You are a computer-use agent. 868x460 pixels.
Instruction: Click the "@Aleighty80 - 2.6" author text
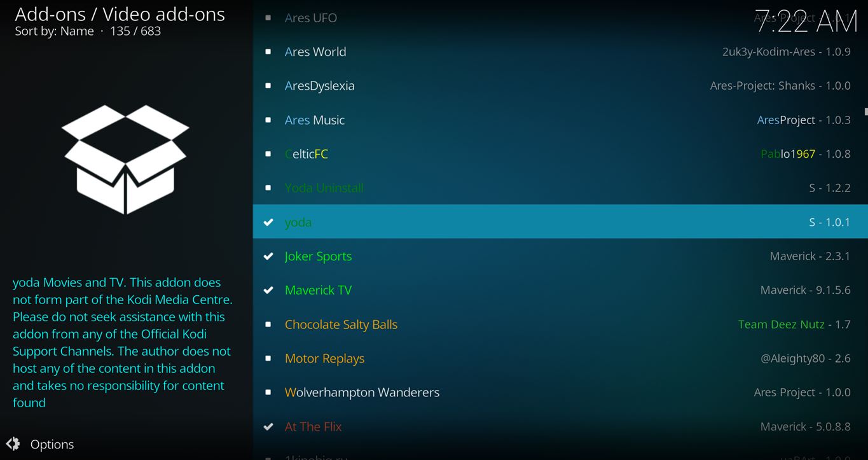pyautogui.click(x=806, y=358)
